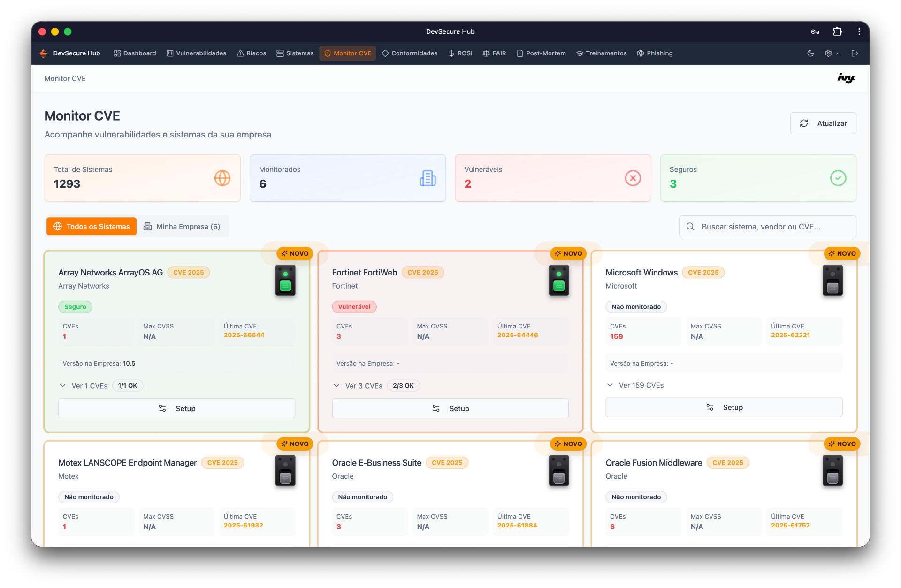Click the Atualizar refresh button

823,123
